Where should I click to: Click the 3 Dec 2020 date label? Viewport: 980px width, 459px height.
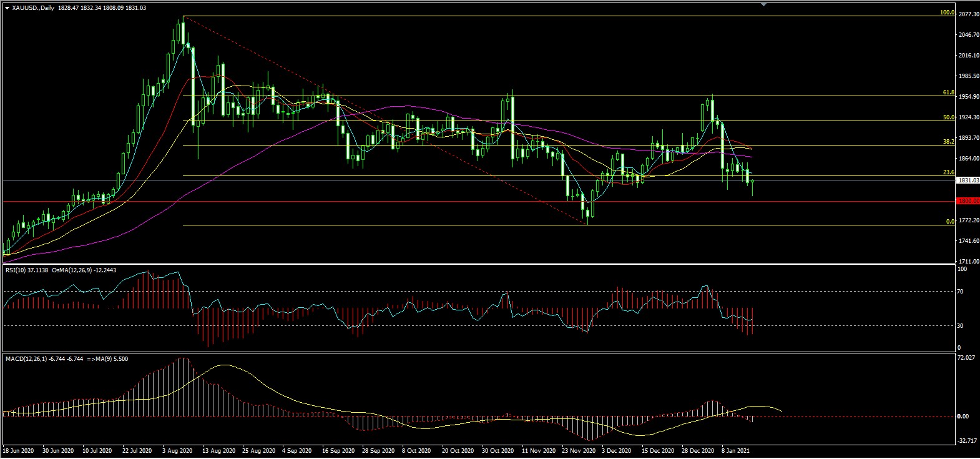click(617, 451)
